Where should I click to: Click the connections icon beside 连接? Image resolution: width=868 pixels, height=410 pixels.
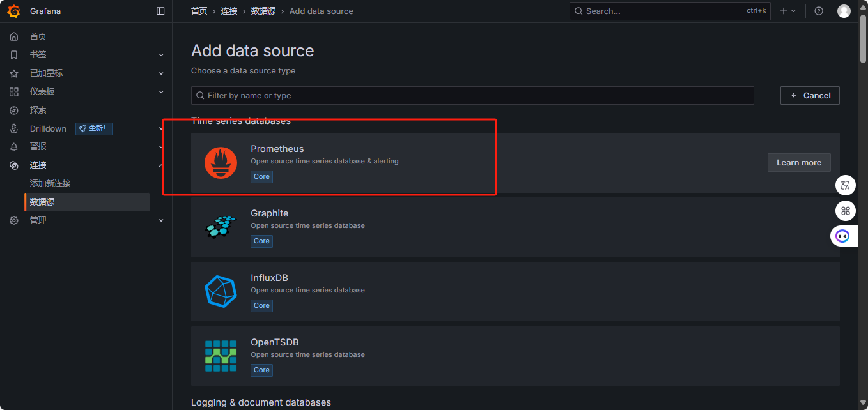(14, 165)
